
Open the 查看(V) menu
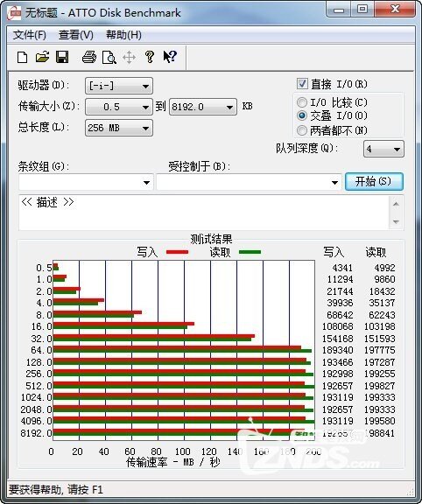[x=75, y=35]
